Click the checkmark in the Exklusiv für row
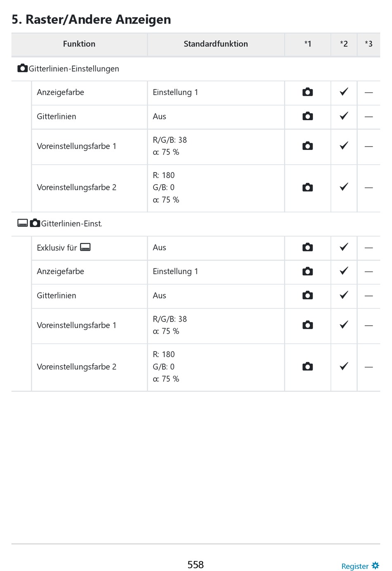 tap(344, 247)
